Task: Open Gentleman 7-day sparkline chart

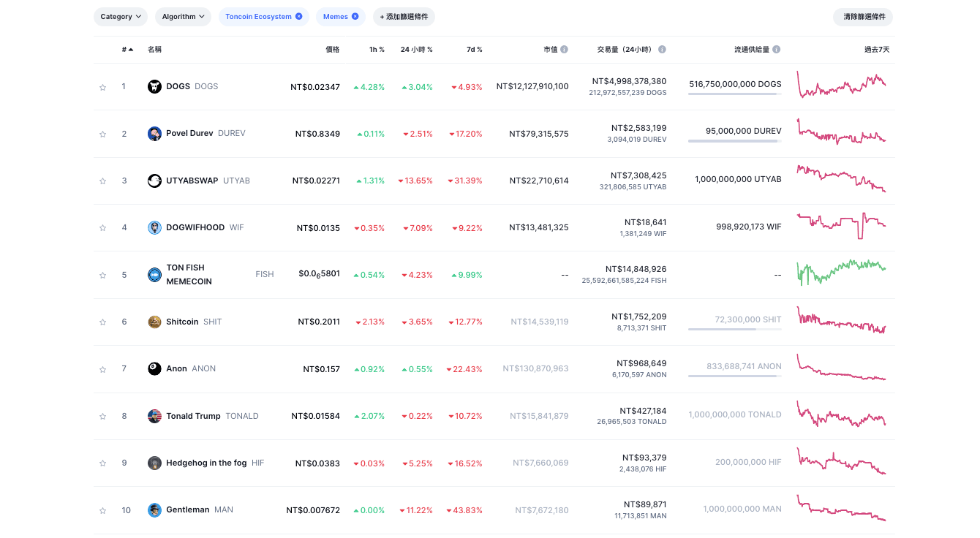Action: (x=841, y=509)
